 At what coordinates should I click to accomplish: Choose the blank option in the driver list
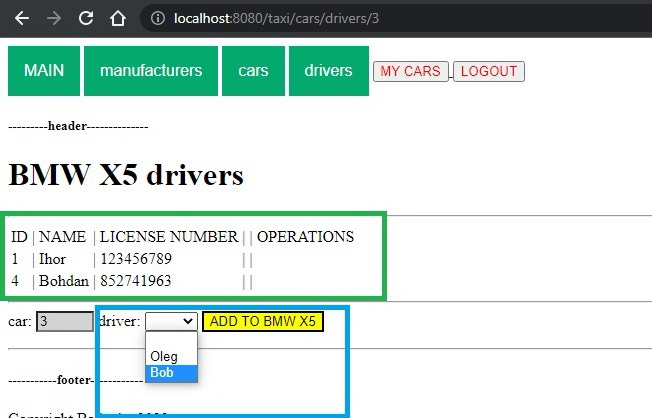click(x=171, y=341)
